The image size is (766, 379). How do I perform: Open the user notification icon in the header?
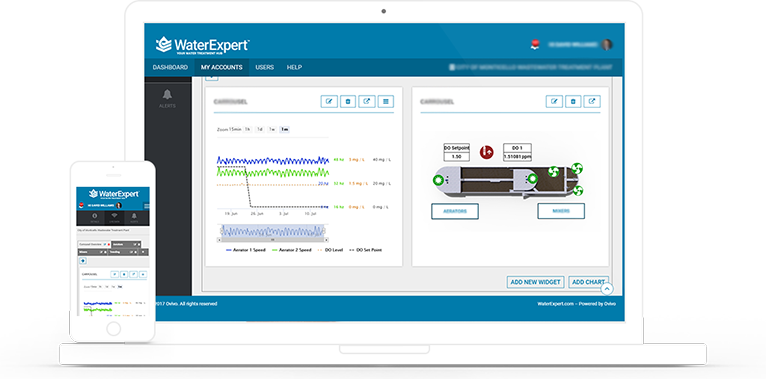click(535, 45)
